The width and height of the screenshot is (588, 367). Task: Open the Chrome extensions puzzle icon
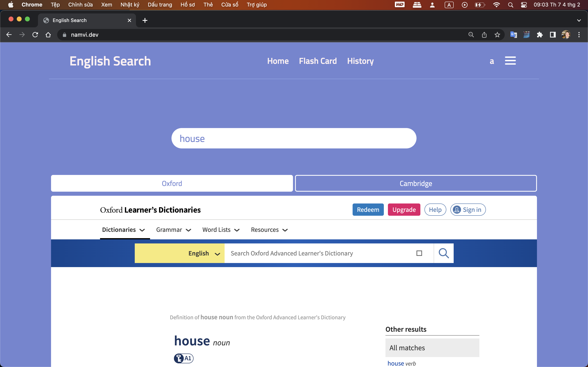[x=540, y=35]
